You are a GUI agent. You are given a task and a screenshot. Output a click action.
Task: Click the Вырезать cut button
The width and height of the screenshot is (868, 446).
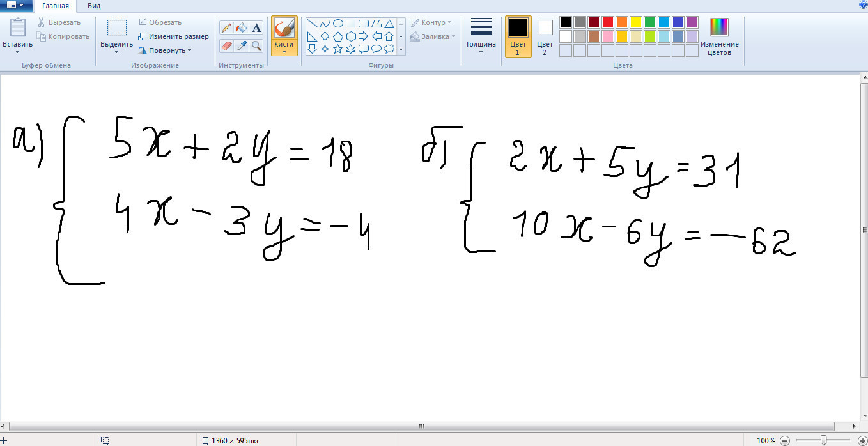click(59, 22)
